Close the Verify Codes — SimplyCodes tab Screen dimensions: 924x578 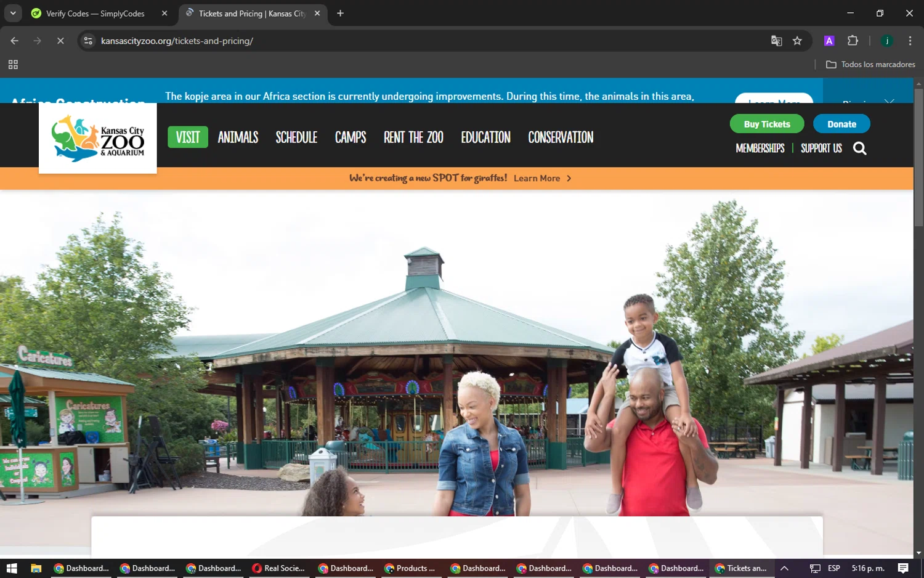coord(164,13)
